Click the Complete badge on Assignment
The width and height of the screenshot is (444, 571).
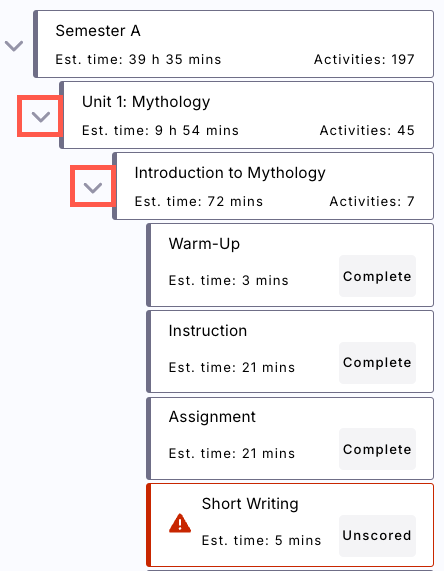[x=377, y=449]
